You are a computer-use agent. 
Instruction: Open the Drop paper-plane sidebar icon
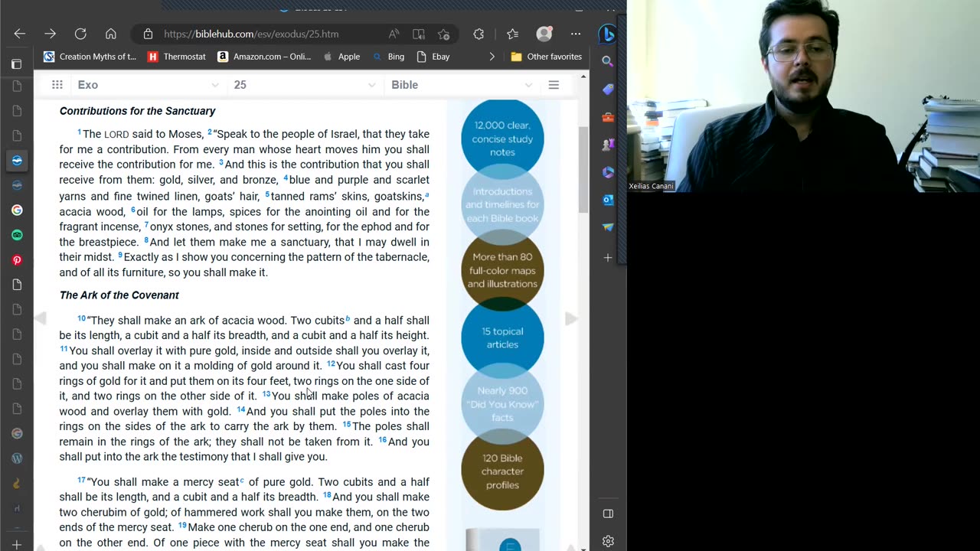(x=608, y=227)
